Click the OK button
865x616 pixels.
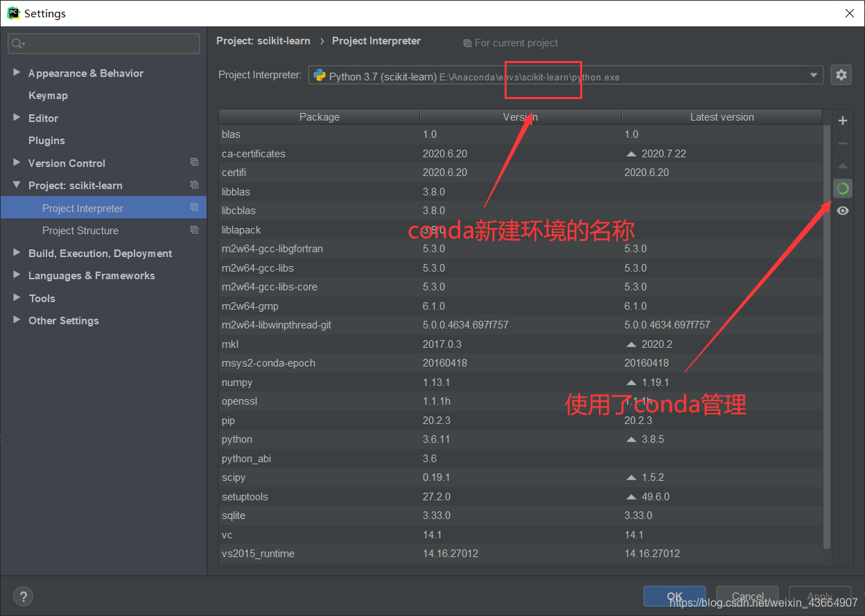674,597
